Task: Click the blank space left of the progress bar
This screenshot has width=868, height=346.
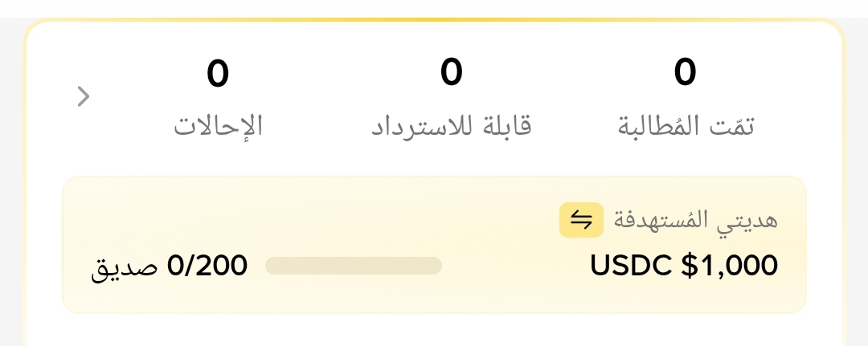Action: [x=256, y=266]
